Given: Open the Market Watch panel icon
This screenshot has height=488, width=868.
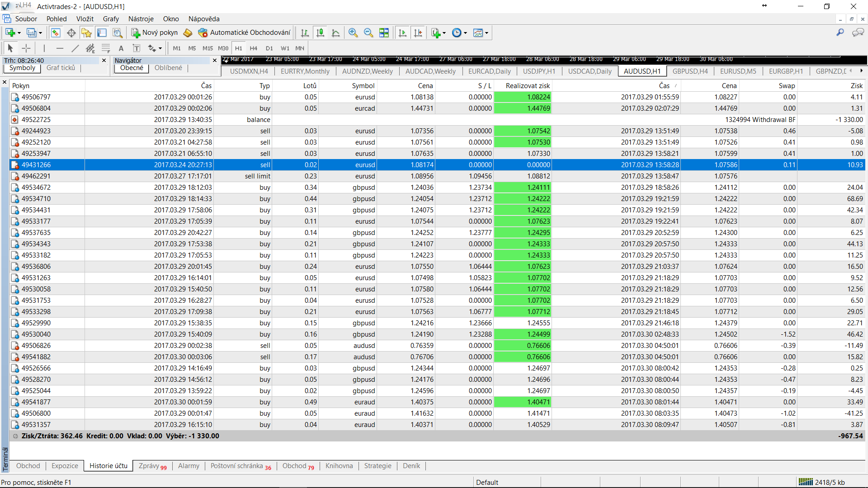Looking at the screenshot, I should pyautogui.click(x=56, y=33).
